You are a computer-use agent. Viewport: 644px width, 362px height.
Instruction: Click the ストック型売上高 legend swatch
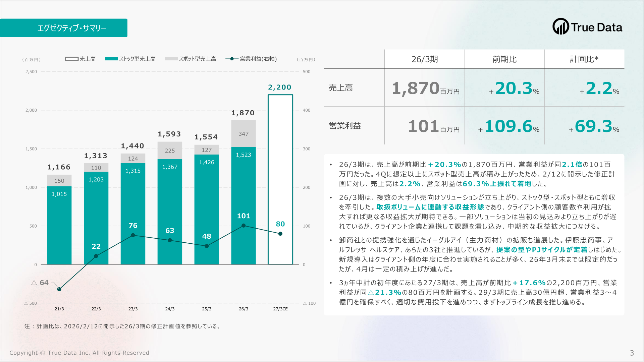pos(111,59)
